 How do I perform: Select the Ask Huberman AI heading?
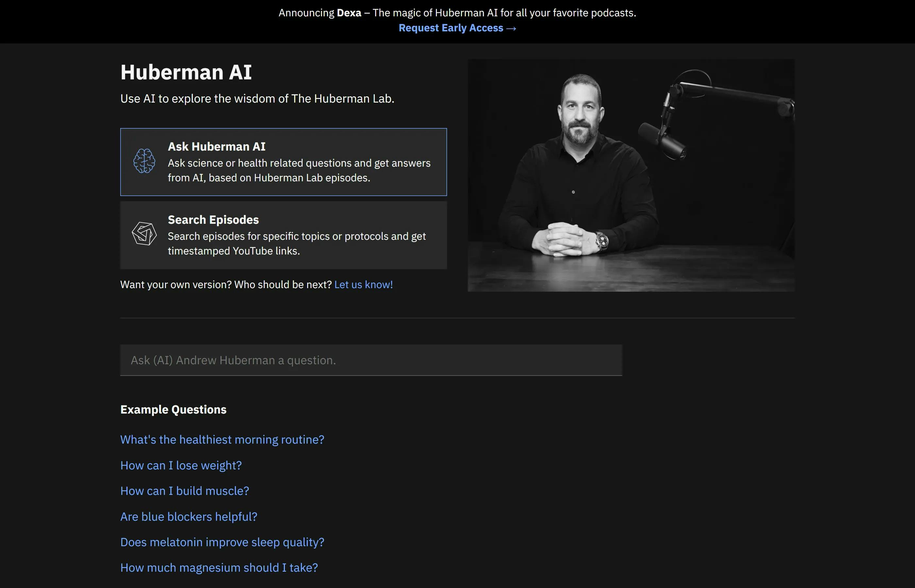coord(217,147)
